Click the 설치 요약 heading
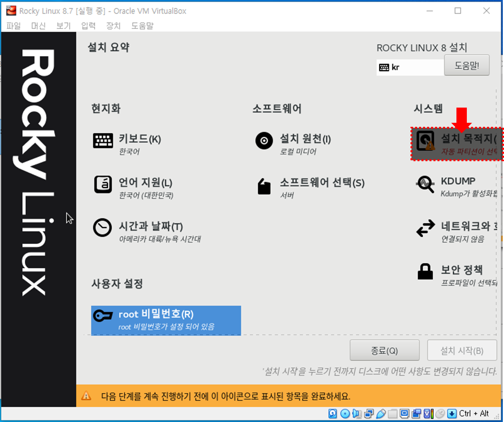The height and width of the screenshot is (422, 504). [109, 47]
